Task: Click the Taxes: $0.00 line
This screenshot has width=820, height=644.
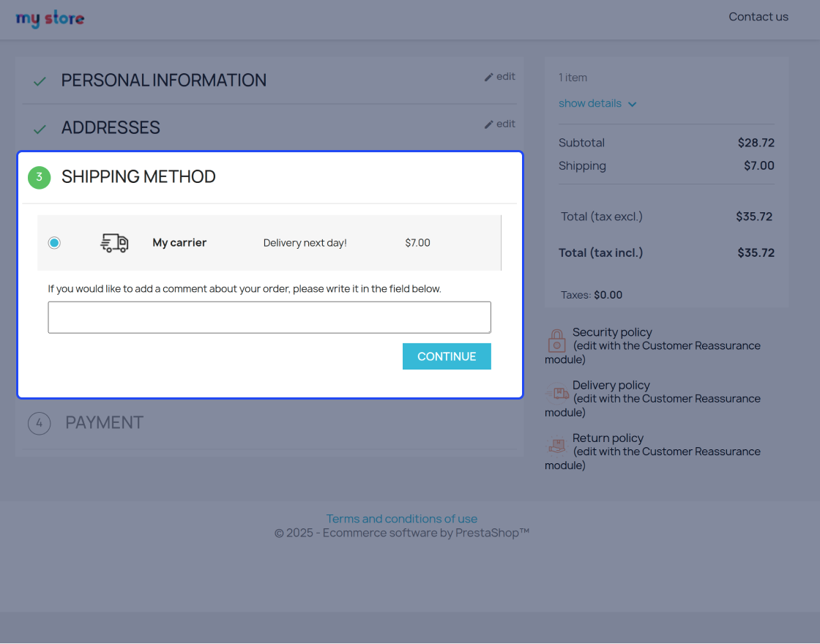Action: point(592,295)
